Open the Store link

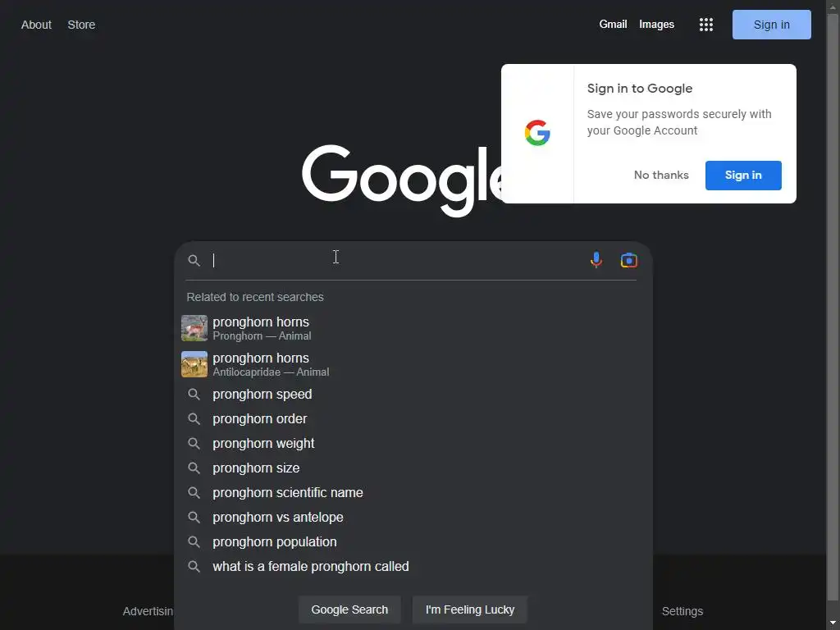click(x=81, y=25)
